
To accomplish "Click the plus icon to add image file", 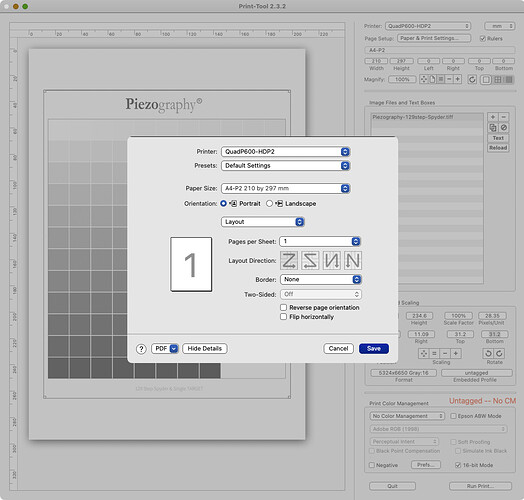I will [493, 117].
